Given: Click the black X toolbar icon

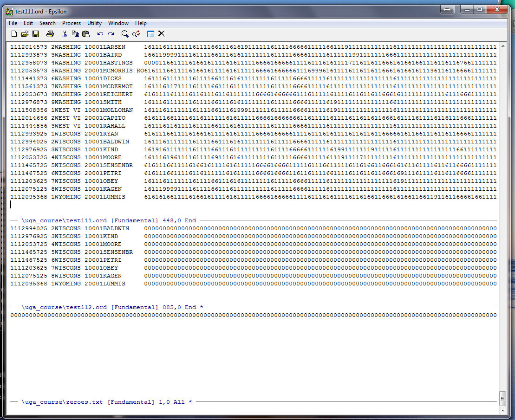Looking at the screenshot, I should pos(161,33).
